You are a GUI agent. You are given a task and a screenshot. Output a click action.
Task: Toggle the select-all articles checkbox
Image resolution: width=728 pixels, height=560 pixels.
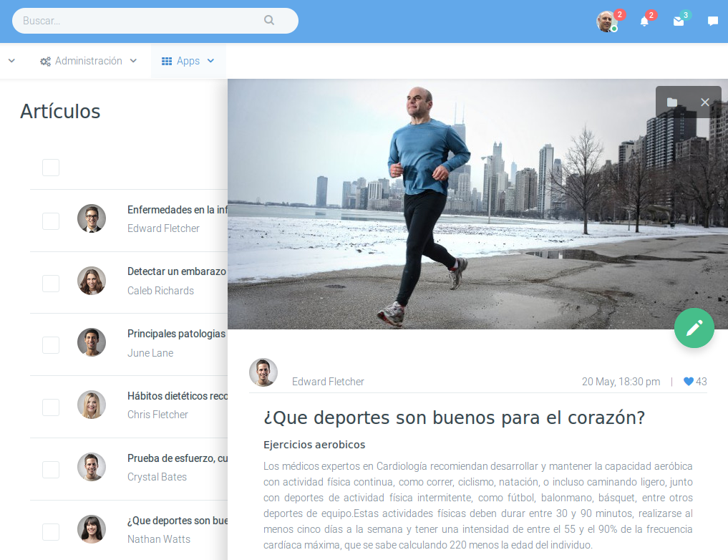point(51,168)
